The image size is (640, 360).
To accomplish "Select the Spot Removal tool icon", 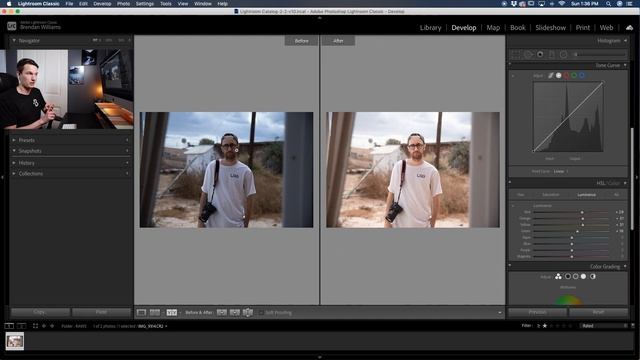I will (528, 54).
